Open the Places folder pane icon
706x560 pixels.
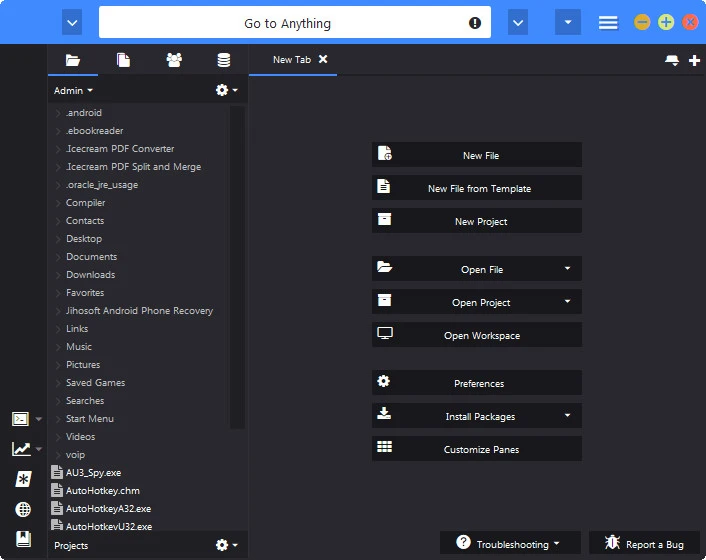point(72,60)
